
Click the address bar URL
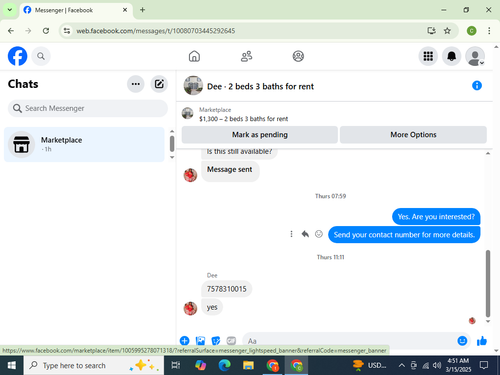[x=156, y=31]
